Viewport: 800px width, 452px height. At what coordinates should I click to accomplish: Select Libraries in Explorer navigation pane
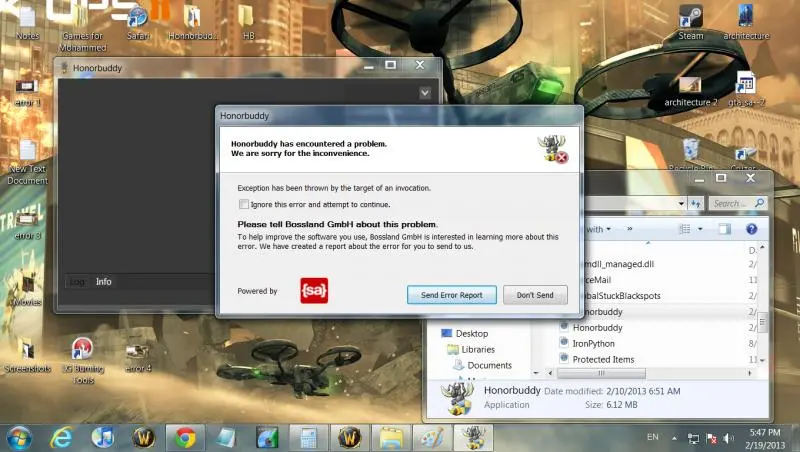471,349
